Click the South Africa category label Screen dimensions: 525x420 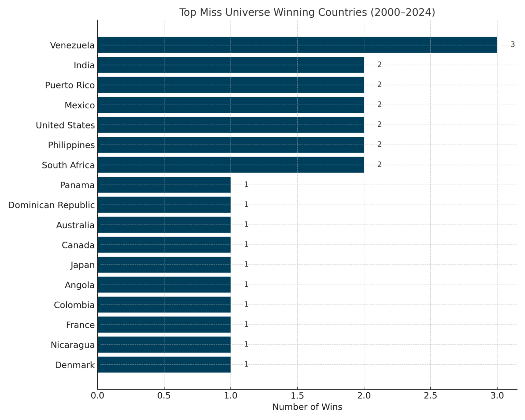coord(68,165)
